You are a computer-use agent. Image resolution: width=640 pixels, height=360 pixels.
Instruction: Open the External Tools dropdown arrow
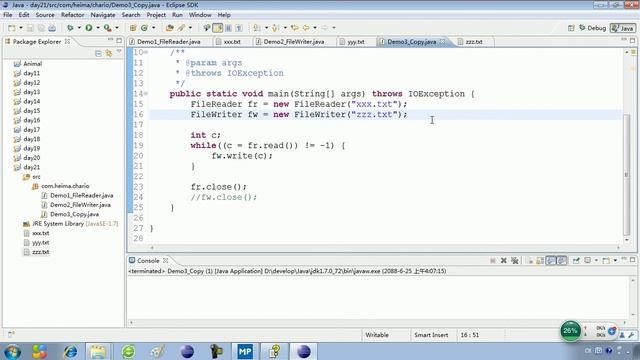tap(117, 28)
